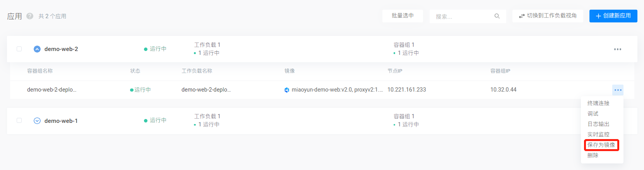The height and width of the screenshot is (170, 644).
Task: Click 切换到工作负载视角 button
Action: click(548, 16)
